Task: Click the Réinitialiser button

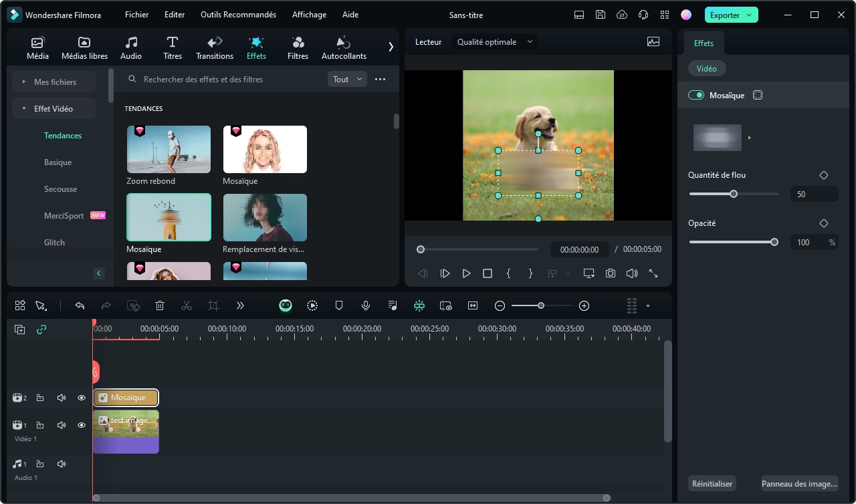Action: point(712,483)
